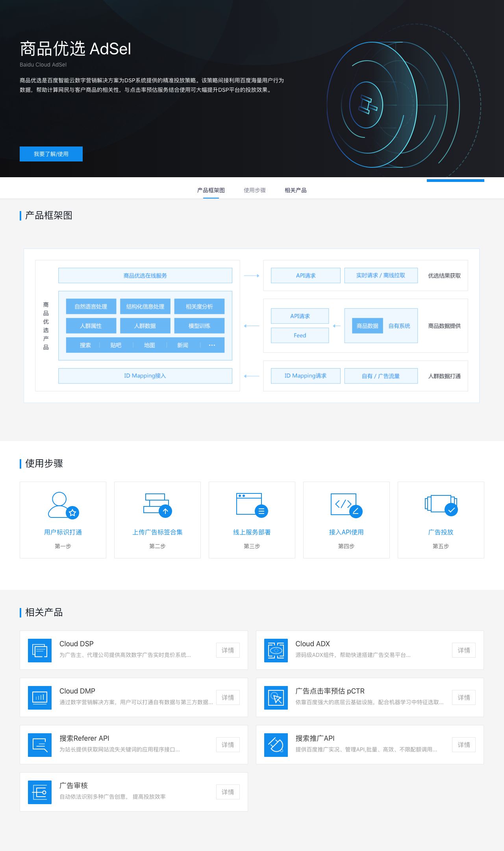
Task: Switch to the 产品框架图 tab
Action: tap(211, 190)
